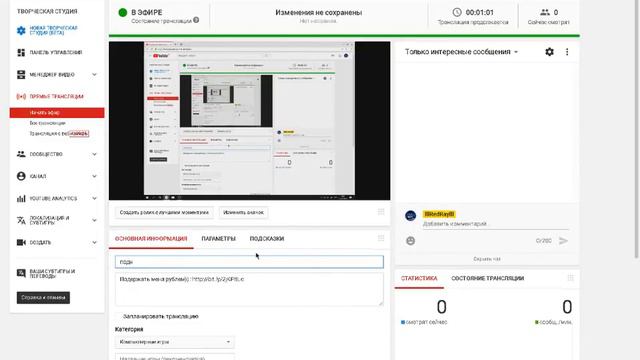Viewport: 640px width, 360px height.
Task: Click the clock icon next to 00:01:01
Action: 457,12
